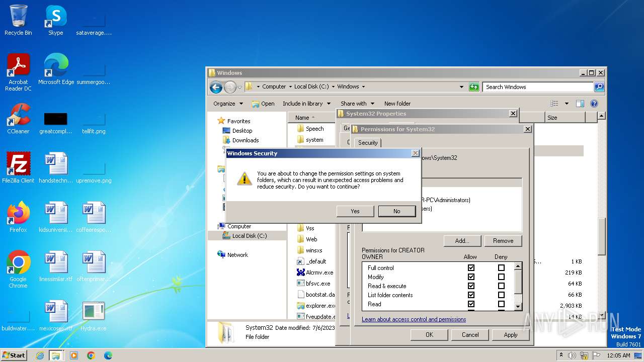644x362 pixels.
Task: Open the Organize menu in Explorer
Action: pyautogui.click(x=228, y=104)
